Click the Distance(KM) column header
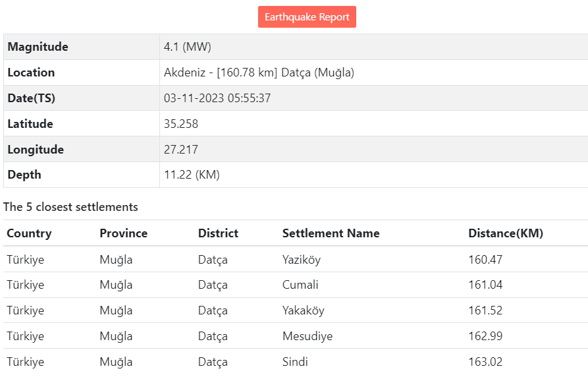 click(x=506, y=233)
